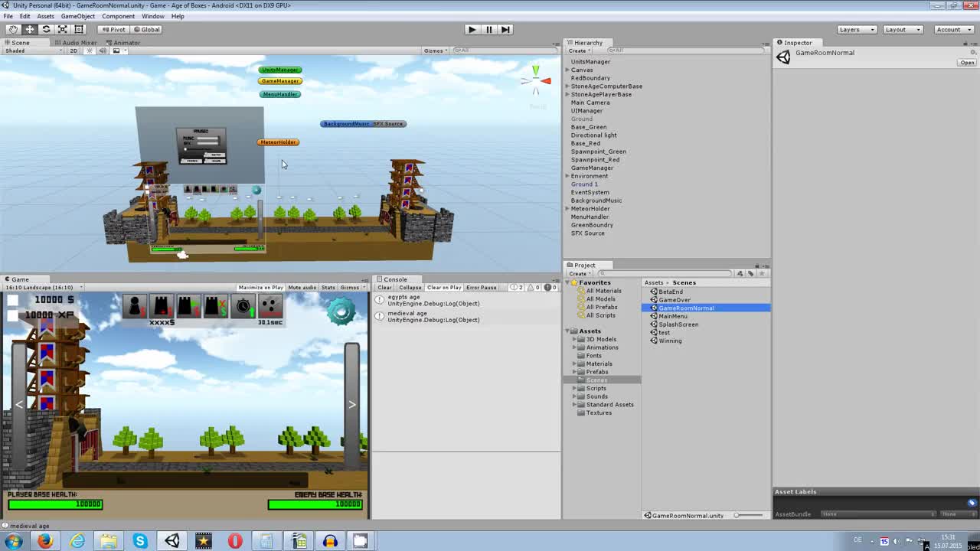
Task: Open Unity from the taskbar
Action: coord(171,541)
